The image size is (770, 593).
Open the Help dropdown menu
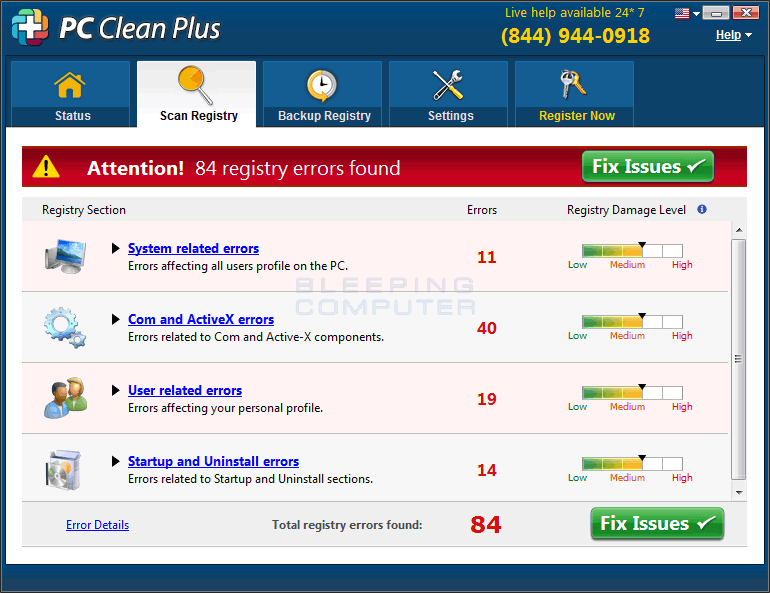(734, 35)
